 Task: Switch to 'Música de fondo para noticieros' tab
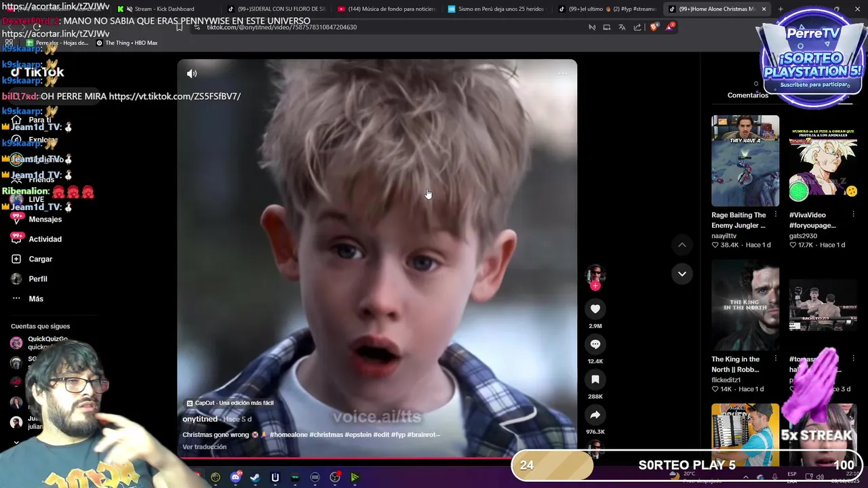click(387, 9)
